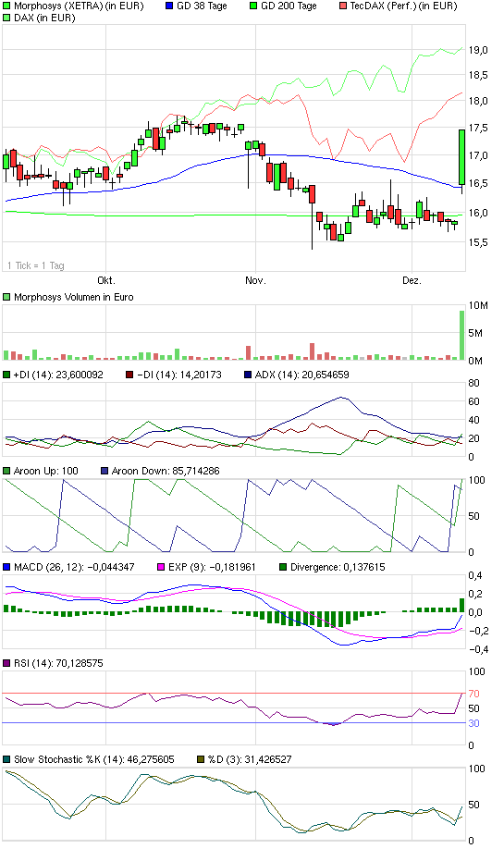Click the ADX (14) navy legend swatch
This screenshot has height=861, width=504.
tap(248, 375)
